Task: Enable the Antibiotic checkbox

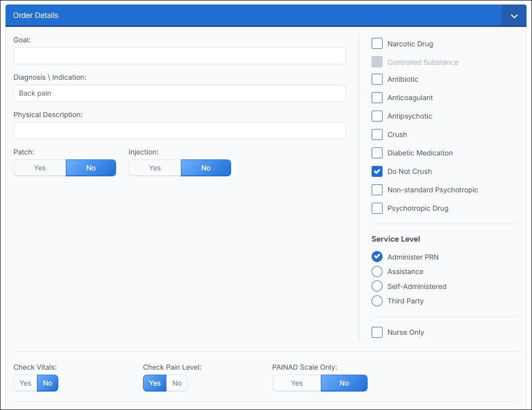Action: click(x=377, y=79)
